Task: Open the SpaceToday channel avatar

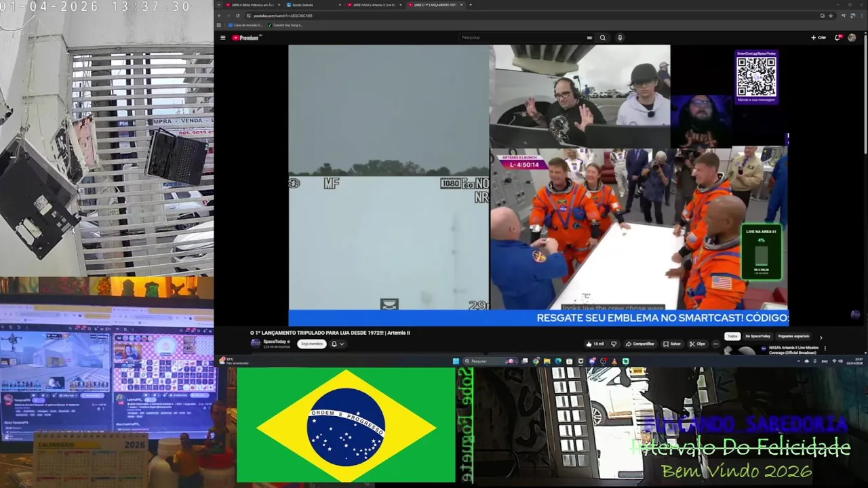Action: 255,344
